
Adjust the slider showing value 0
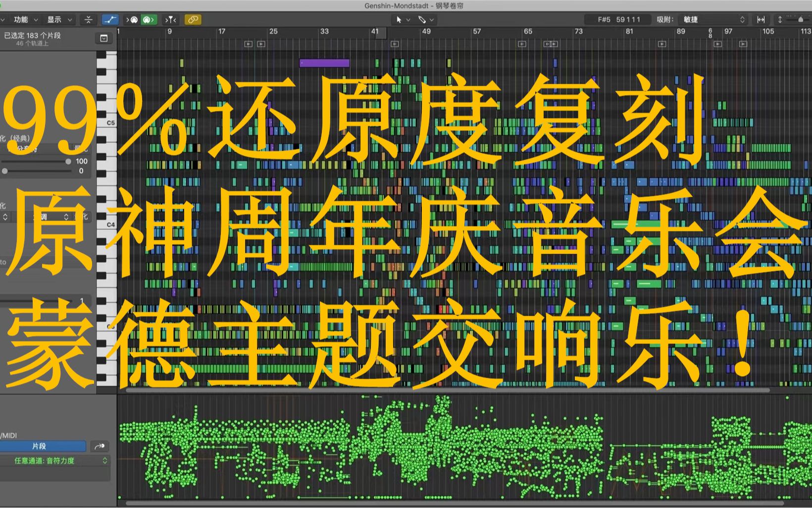pyautogui.click(x=37, y=171)
